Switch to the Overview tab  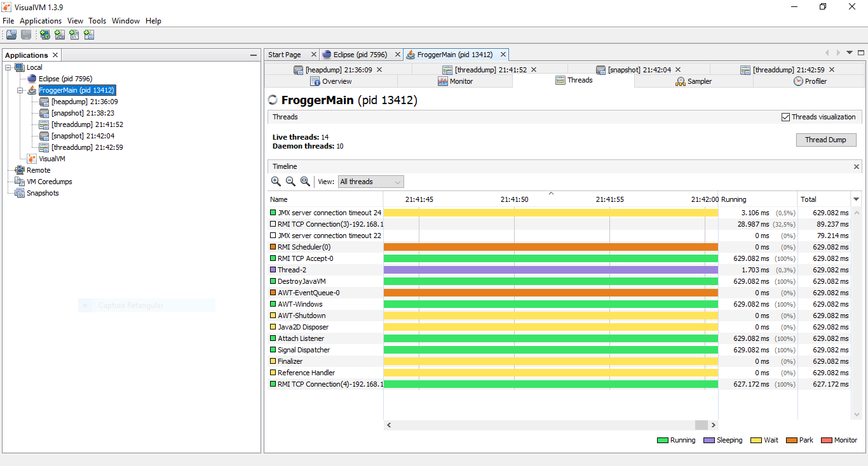[331, 81]
